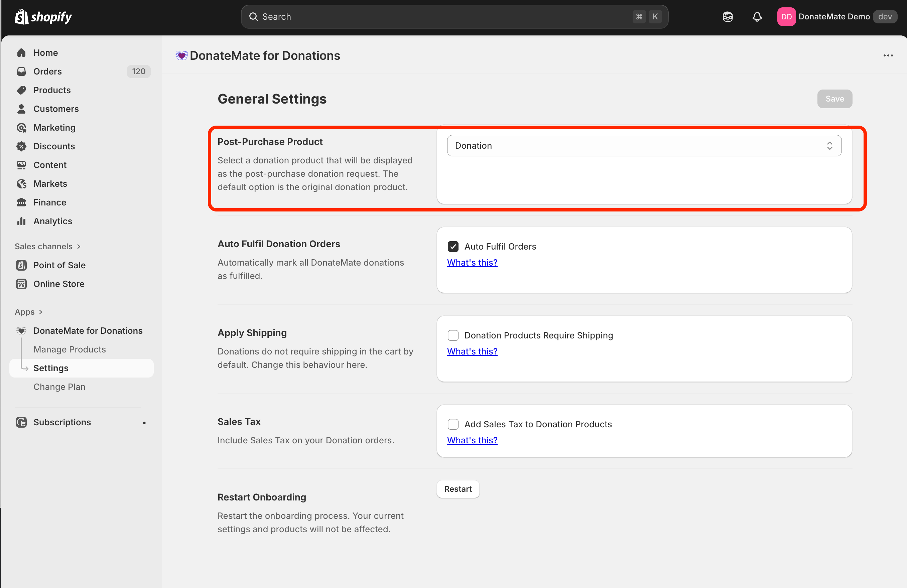Uncheck the Auto Fulfil Orders checkbox
This screenshot has height=588, width=907.
click(x=453, y=247)
